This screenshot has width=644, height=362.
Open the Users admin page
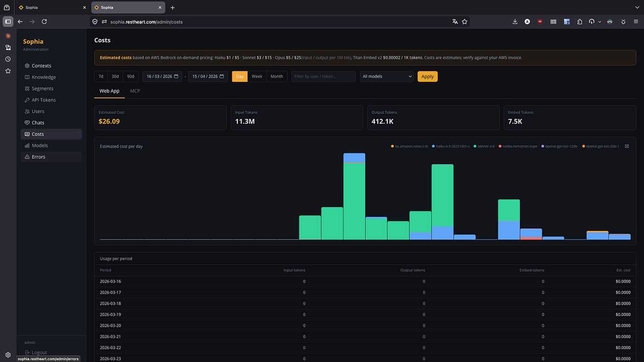(51, 111)
